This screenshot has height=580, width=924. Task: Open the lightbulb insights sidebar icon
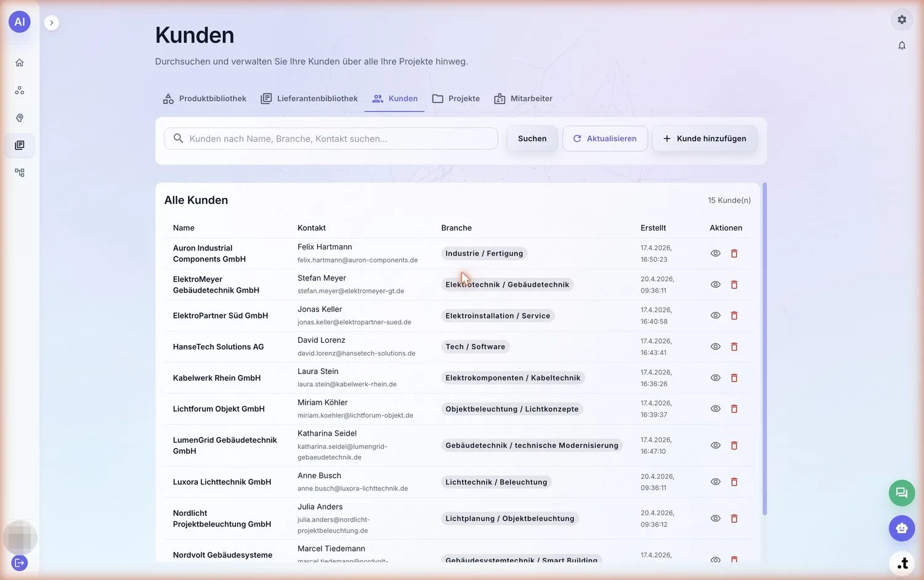(20, 118)
